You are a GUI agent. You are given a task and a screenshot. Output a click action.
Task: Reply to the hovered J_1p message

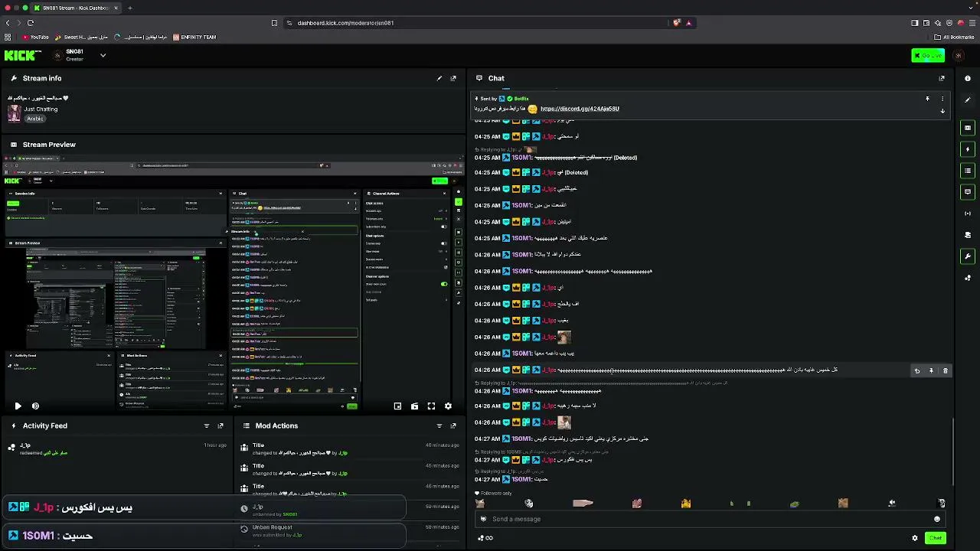[916, 370]
